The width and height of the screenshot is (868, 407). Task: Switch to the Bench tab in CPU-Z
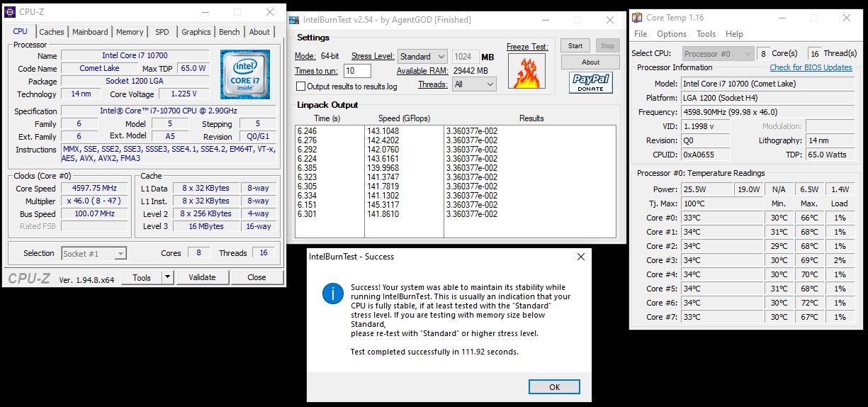click(x=229, y=32)
